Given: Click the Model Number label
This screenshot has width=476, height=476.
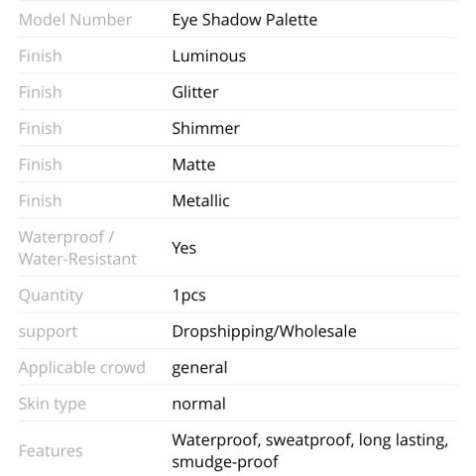Looking at the screenshot, I should (x=75, y=20).
